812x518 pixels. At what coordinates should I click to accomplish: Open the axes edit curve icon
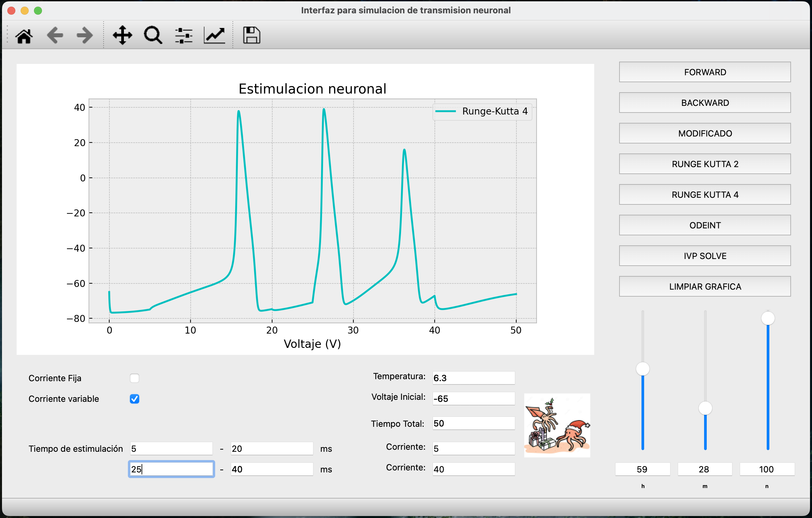(214, 35)
